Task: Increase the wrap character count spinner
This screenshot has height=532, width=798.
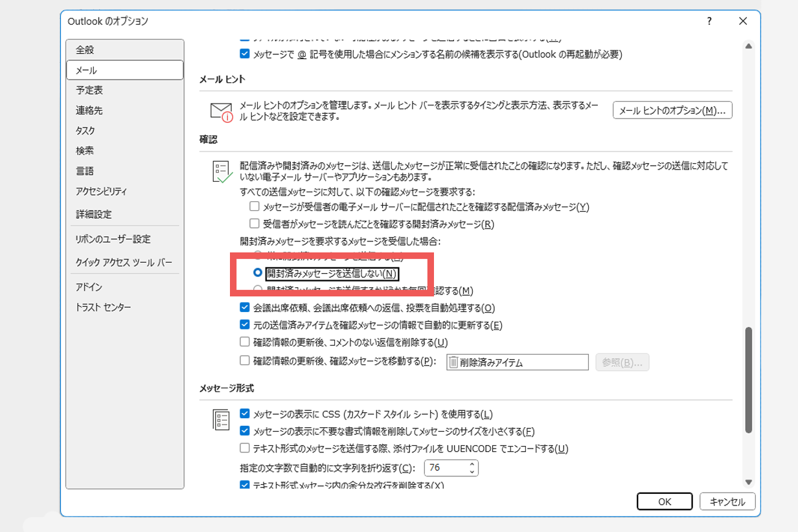Action: (x=472, y=464)
